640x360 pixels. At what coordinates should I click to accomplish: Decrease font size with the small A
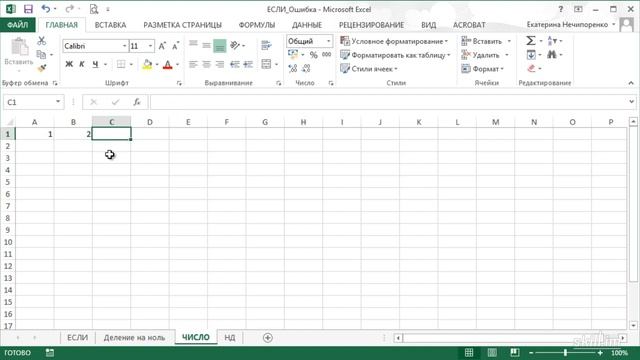point(176,46)
